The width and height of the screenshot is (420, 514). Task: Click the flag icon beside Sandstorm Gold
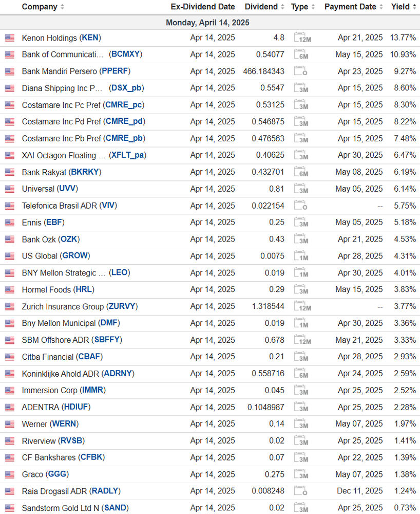pyautogui.click(x=9, y=508)
